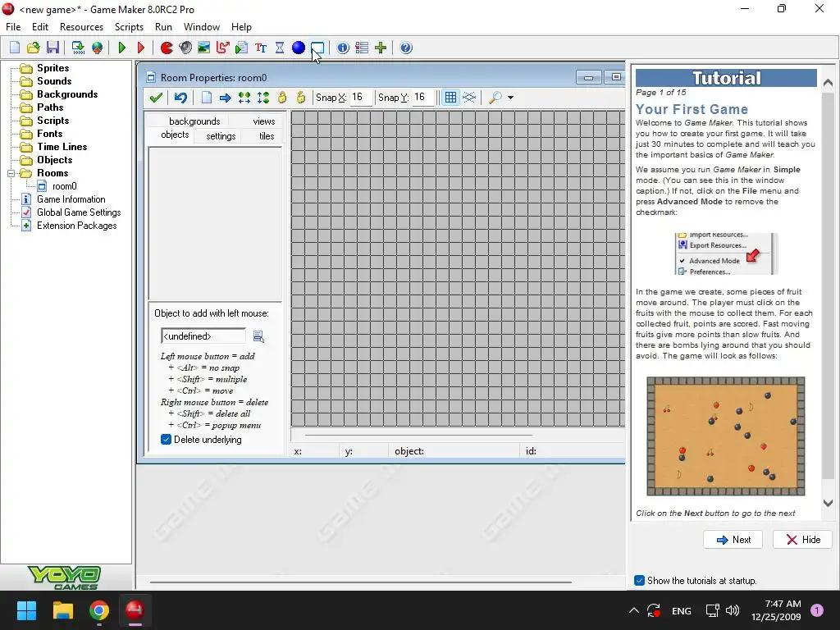Click the Snap X input field
Image resolution: width=840 pixels, height=630 pixels.
(361, 98)
